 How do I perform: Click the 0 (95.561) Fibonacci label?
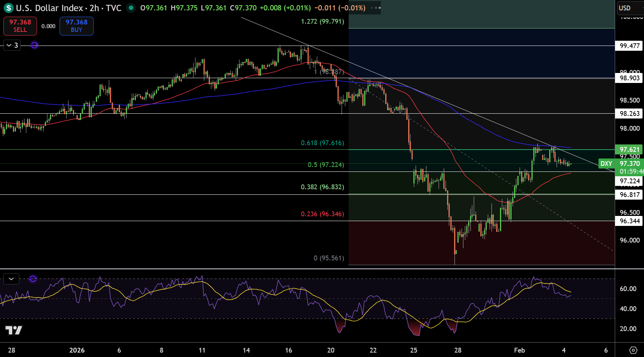pos(329,258)
